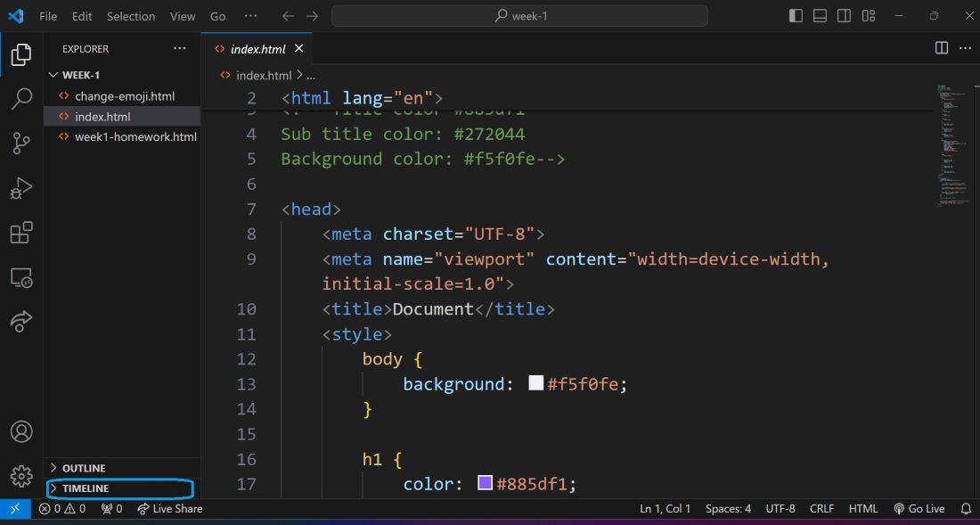The image size is (980, 525).
Task: Toggle secondary side bar layout button
Action: pyautogui.click(x=845, y=16)
